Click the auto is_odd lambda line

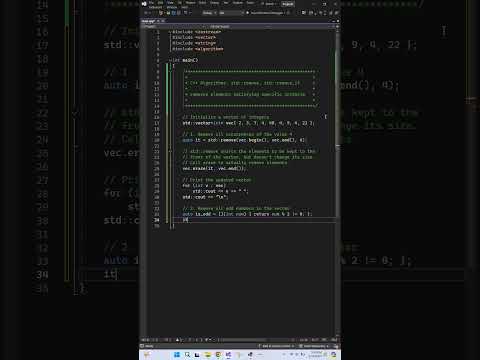click(247, 214)
